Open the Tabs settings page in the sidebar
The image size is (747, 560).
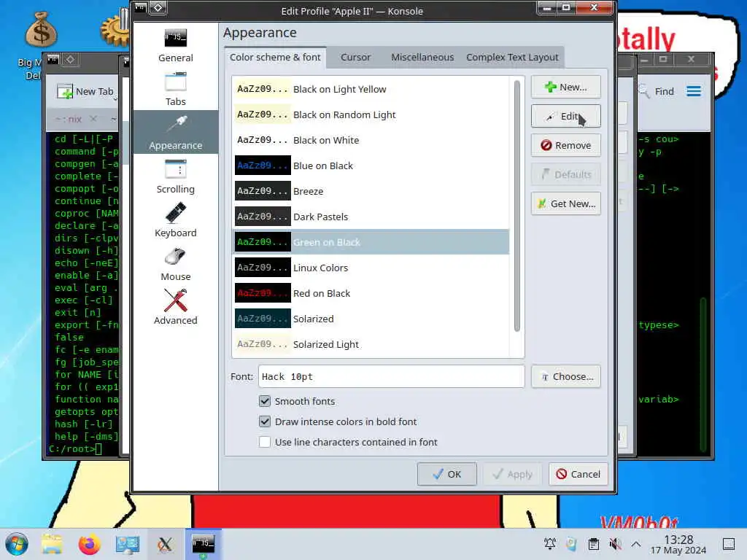175,90
